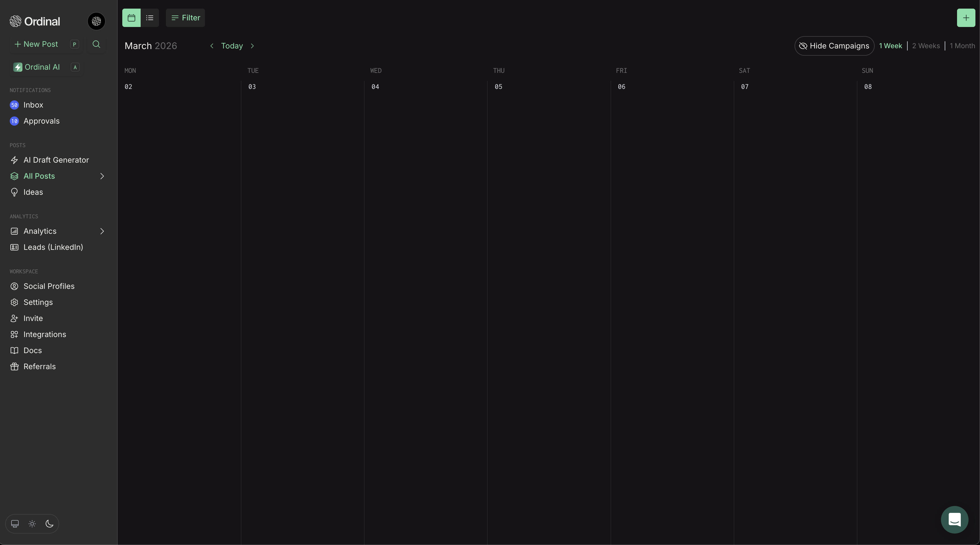Select Friday 06 date
This screenshot has height=545, width=980.
621,87
